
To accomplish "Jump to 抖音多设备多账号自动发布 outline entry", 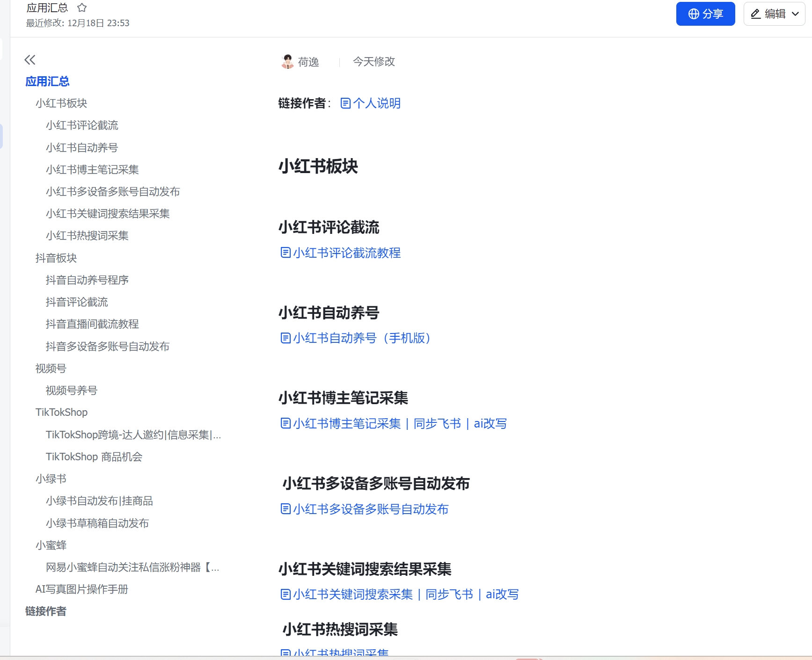I will [x=108, y=346].
